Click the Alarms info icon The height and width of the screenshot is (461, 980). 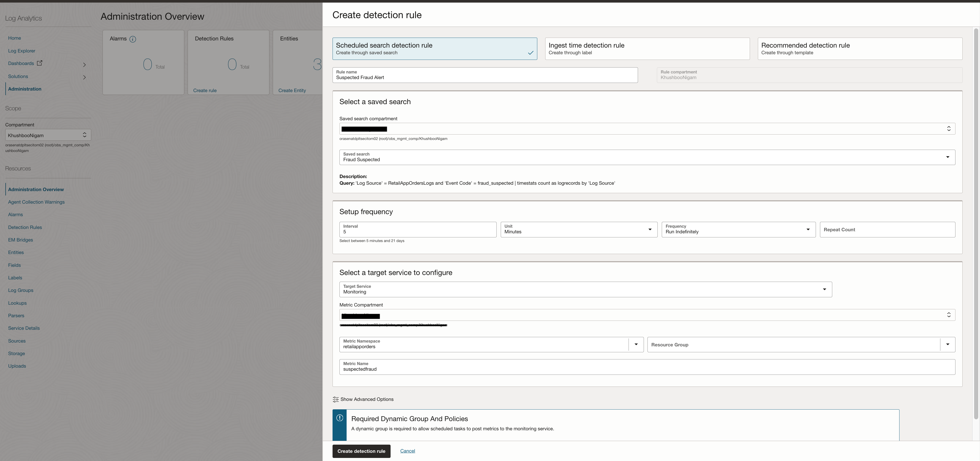pyautogui.click(x=133, y=39)
